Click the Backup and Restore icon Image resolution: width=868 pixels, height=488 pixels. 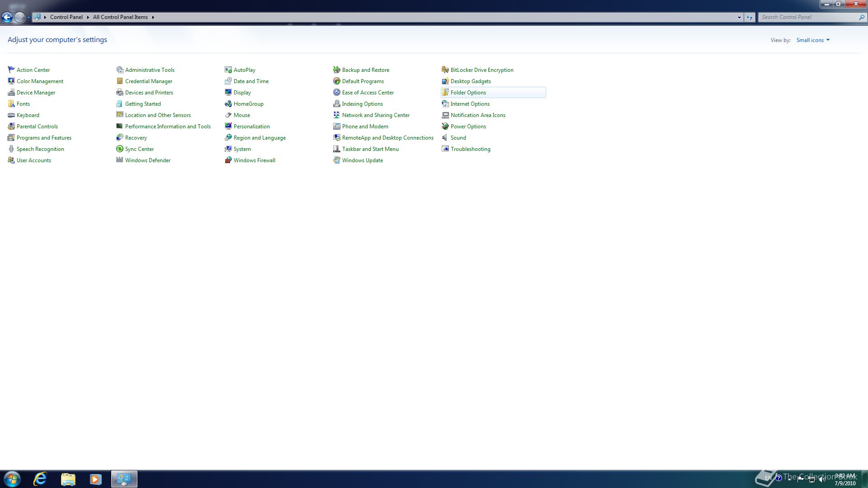tap(337, 70)
